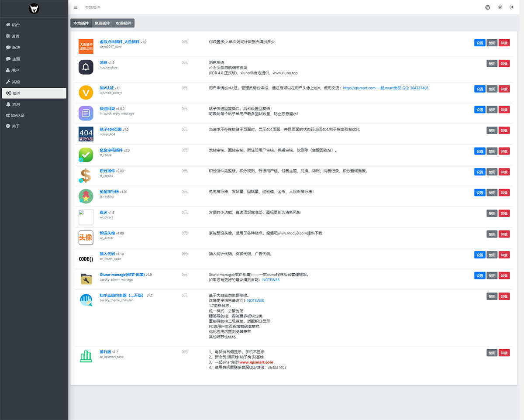Open the 免免排行榜 plugin title link
This screenshot has width=524, height=420.
[x=109, y=192]
